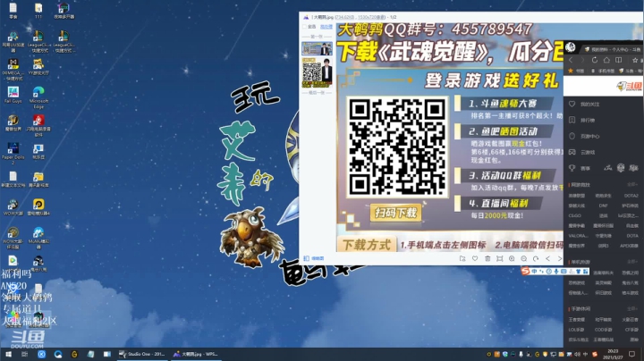The width and height of the screenshot is (644, 361).
Task: Go to previous image with left arrow
Action: [548, 258]
